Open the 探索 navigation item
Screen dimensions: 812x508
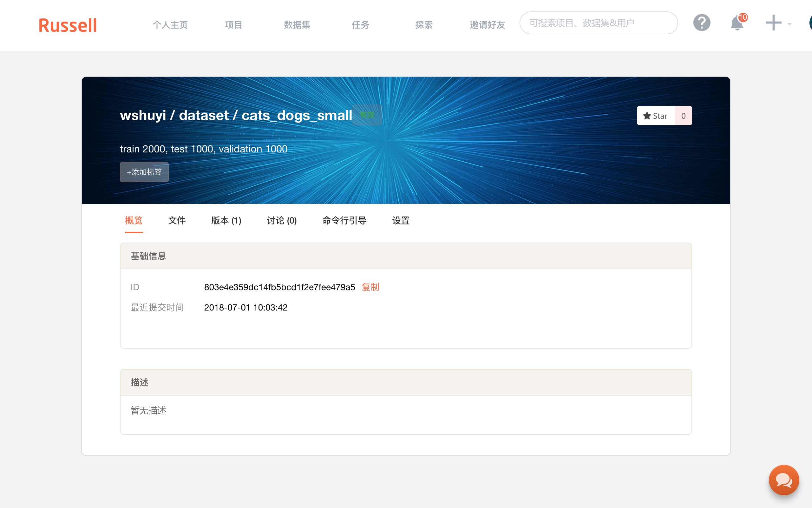(x=424, y=25)
